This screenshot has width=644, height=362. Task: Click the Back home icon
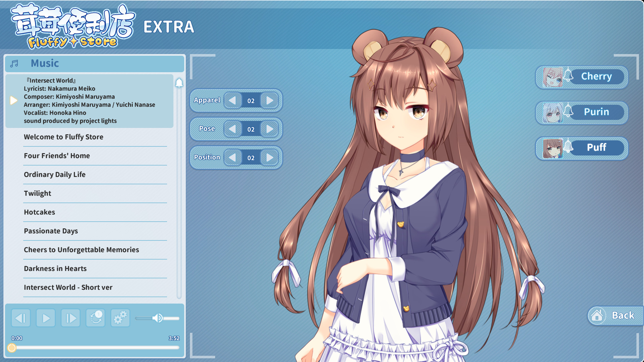click(597, 315)
